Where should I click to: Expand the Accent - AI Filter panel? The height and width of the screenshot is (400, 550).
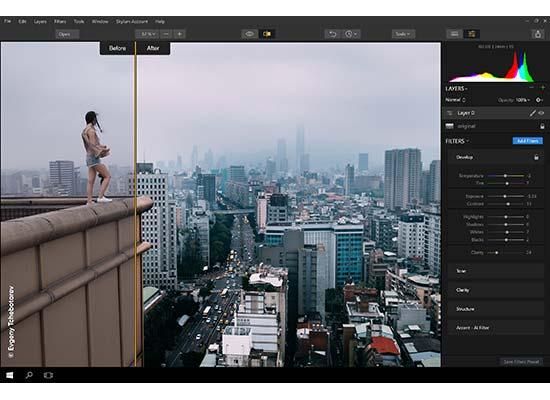click(x=496, y=328)
